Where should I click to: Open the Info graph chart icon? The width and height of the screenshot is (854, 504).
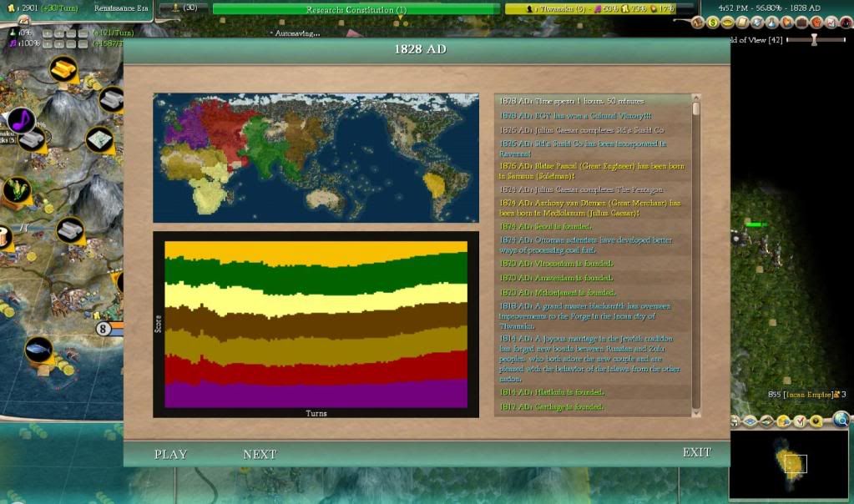831,23
